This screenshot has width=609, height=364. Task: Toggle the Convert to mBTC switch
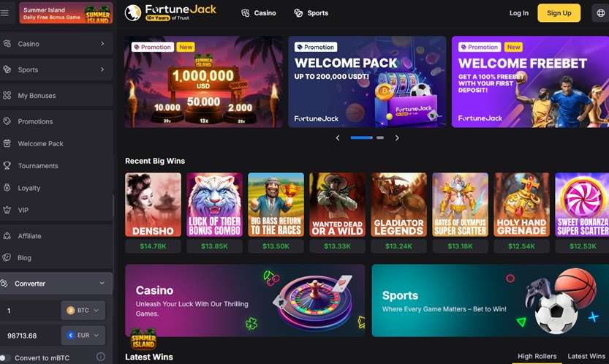tap(4, 357)
